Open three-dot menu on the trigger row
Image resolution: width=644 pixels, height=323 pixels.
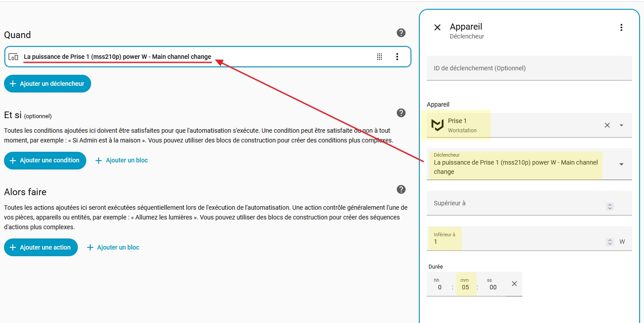coord(397,57)
